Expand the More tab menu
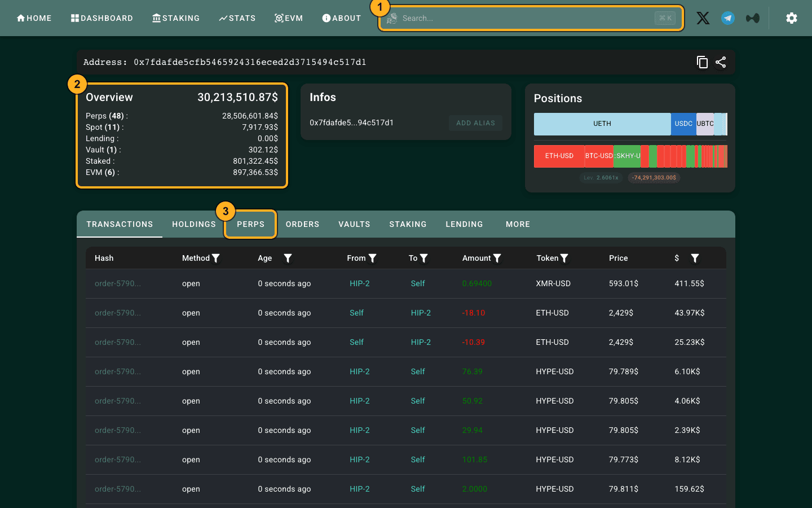This screenshot has width=812, height=508. coord(518,224)
